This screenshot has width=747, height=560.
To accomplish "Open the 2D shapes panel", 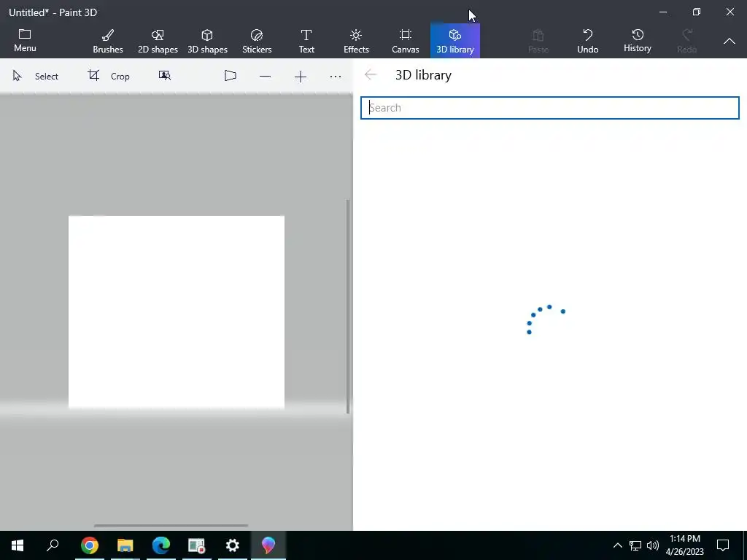I will (158, 42).
